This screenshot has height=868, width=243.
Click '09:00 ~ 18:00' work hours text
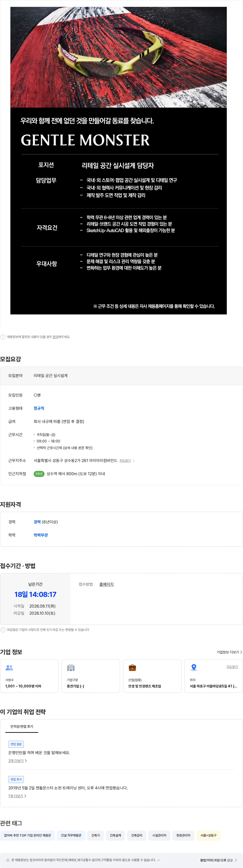[x=48, y=441]
